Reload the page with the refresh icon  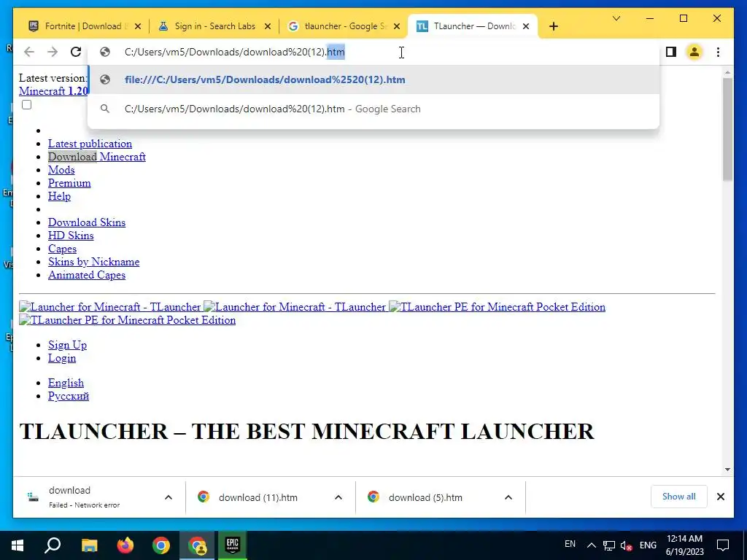pos(76,52)
